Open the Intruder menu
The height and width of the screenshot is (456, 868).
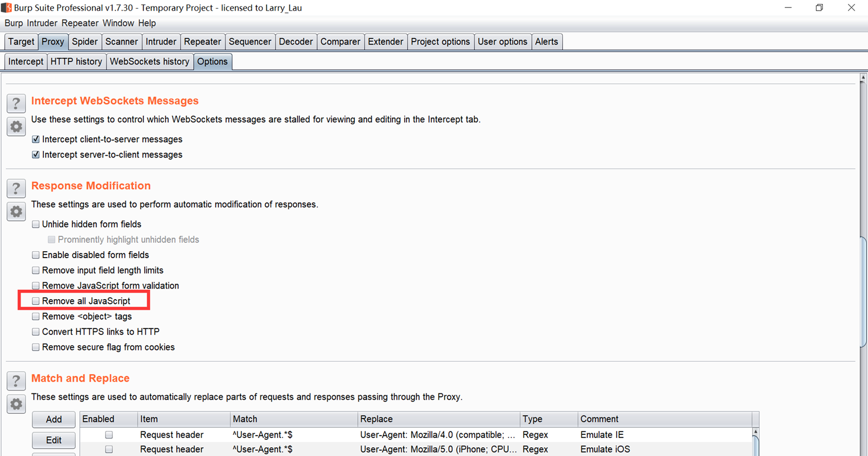(42, 23)
